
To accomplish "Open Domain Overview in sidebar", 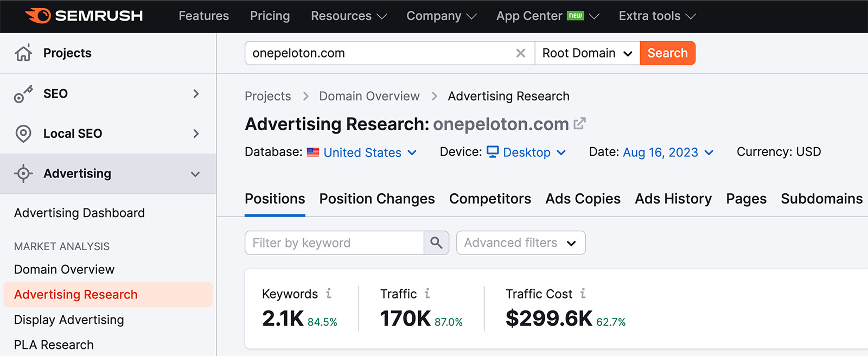I will coord(64,270).
